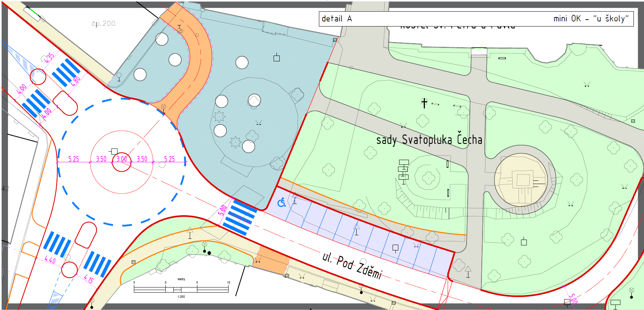Select the orange rectangle on the southern sidewalk
644x310 pixels.
pyautogui.click(x=271, y=261)
